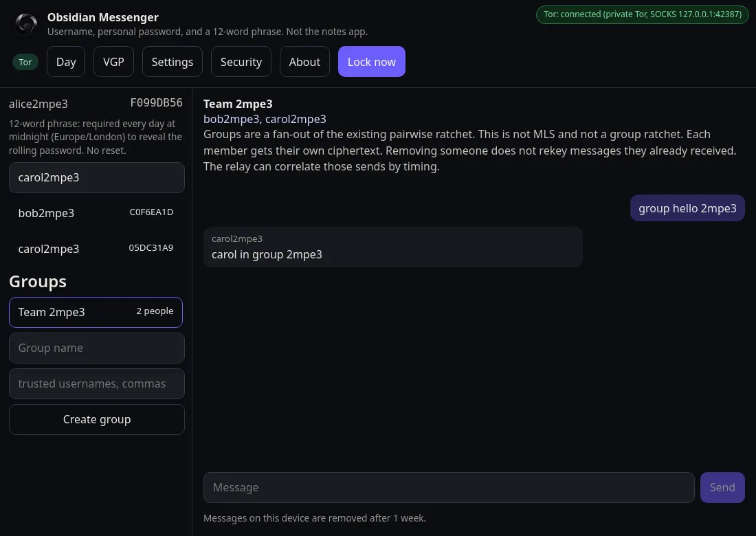This screenshot has height=536, width=756.
Task: Click the Create group button
Action: (97, 419)
